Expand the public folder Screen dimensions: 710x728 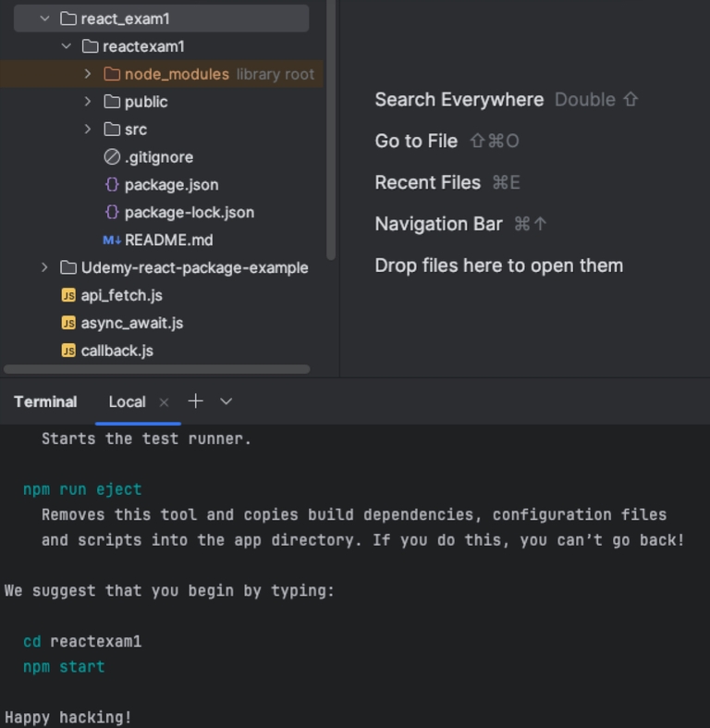88,101
